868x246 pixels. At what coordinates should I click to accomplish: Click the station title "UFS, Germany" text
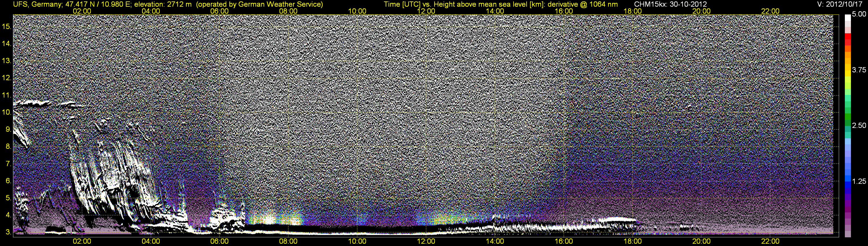[x=37, y=4]
